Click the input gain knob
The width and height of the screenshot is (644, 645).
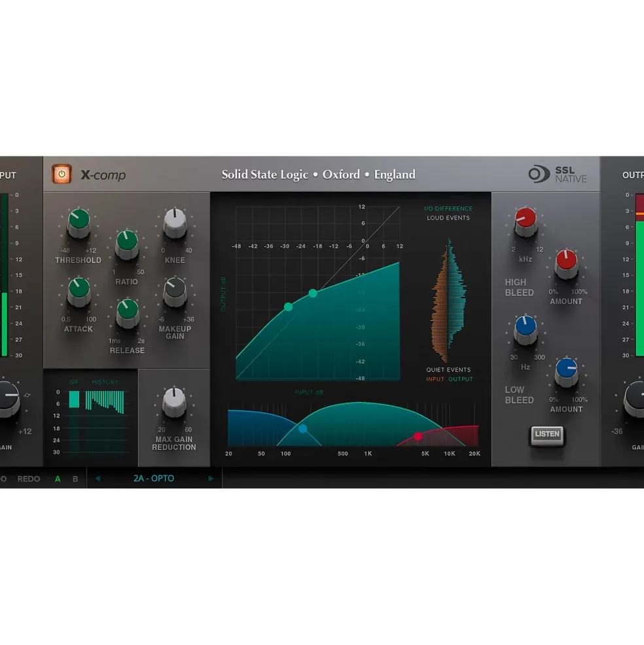click(x=7, y=399)
